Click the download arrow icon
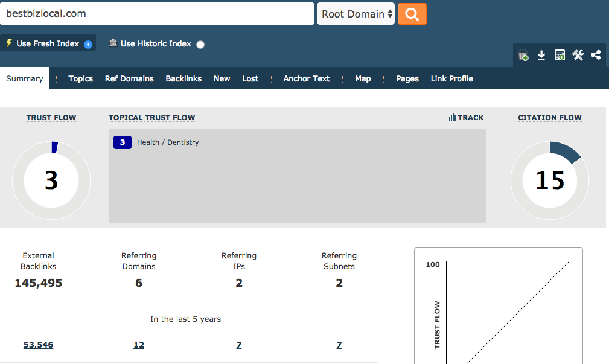 [541, 56]
